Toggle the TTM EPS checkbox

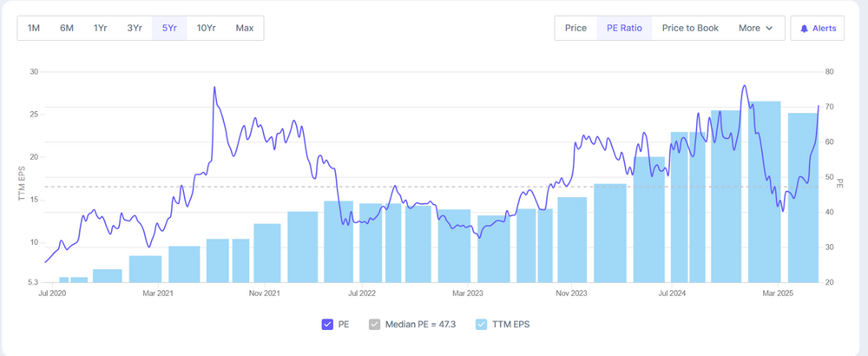click(481, 325)
